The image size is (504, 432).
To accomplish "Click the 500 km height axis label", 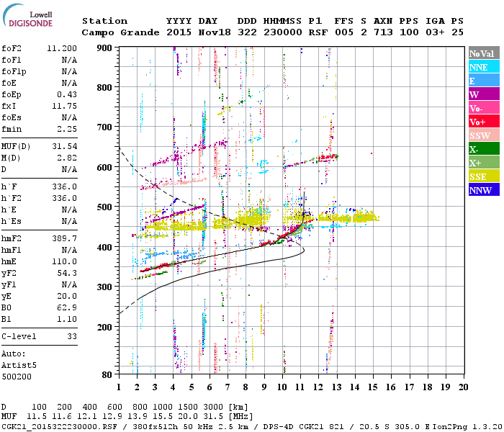I will point(104,207).
